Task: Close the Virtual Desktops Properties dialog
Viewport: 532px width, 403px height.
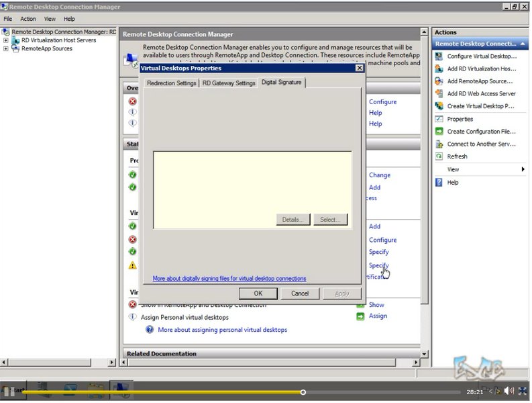Action: click(360, 69)
